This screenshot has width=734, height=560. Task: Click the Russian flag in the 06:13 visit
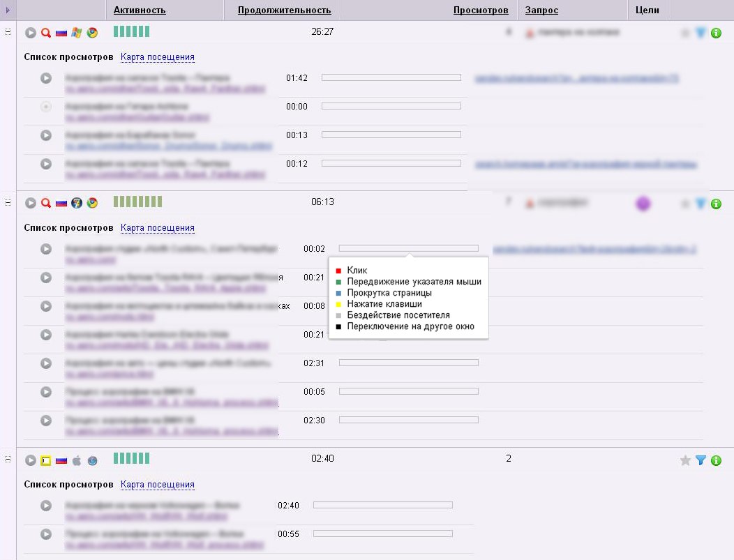[x=61, y=203]
